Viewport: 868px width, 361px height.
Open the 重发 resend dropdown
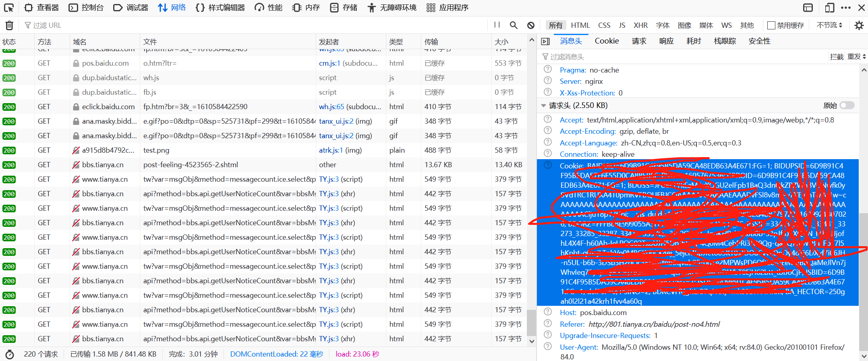pyautogui.click(x=856, y=57)
